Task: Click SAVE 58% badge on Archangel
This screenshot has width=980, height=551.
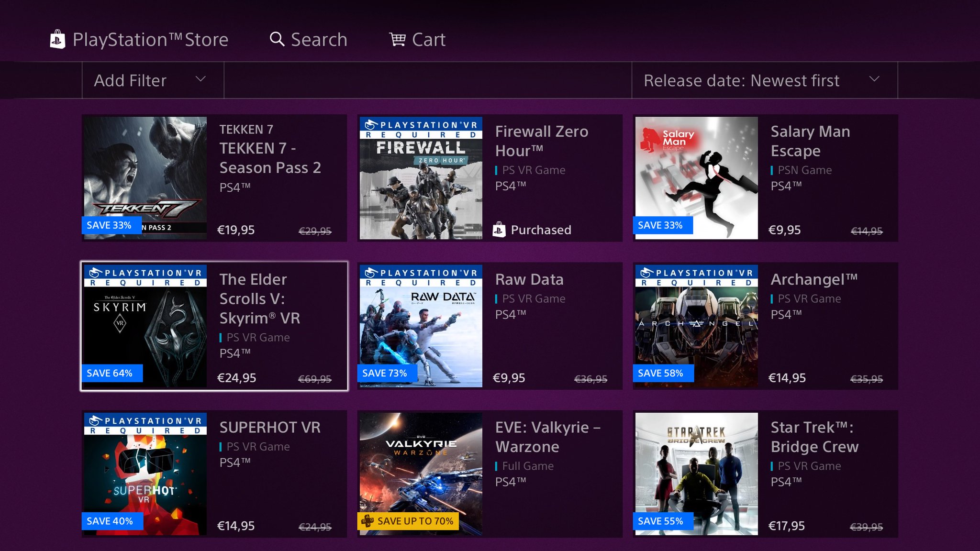Action: pos(663,373)
